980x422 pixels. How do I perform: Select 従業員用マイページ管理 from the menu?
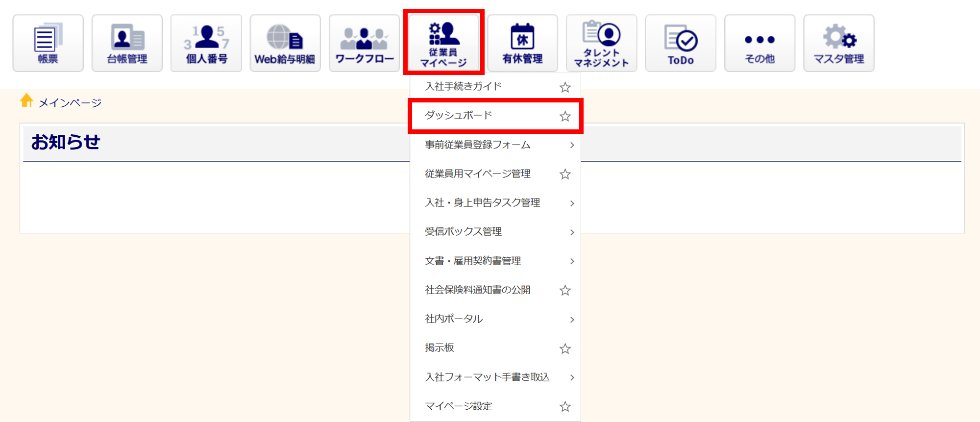click(x=478, y=174)
